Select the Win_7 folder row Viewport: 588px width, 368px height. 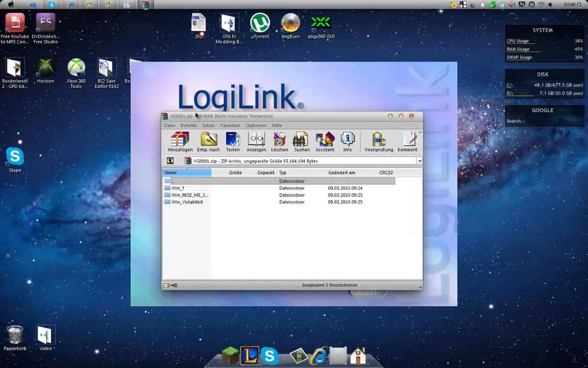coord(279,188)
